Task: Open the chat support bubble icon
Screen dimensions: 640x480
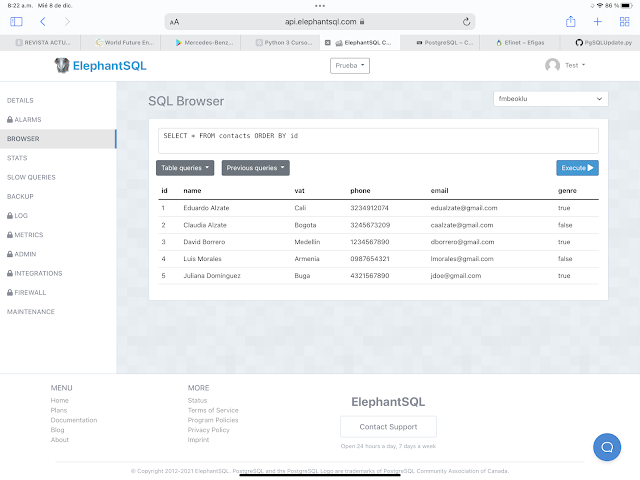Action: [x=607, y=447]
